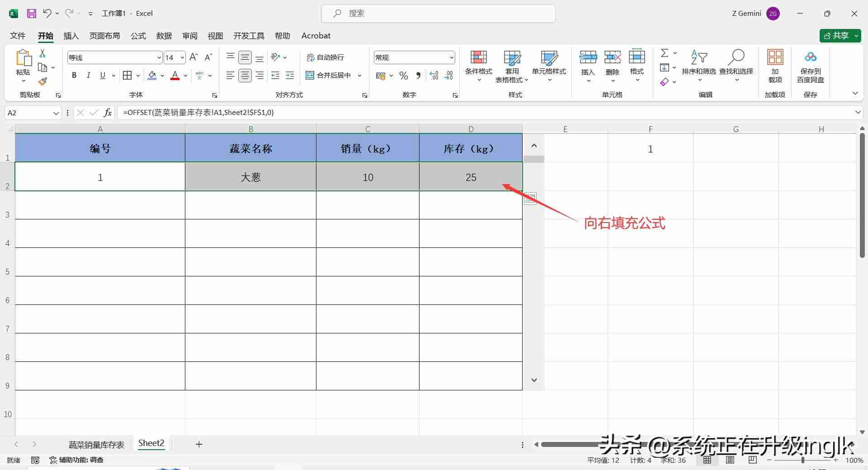
Task: Toggle Bold formatting
Action: [x=74, y=76]
